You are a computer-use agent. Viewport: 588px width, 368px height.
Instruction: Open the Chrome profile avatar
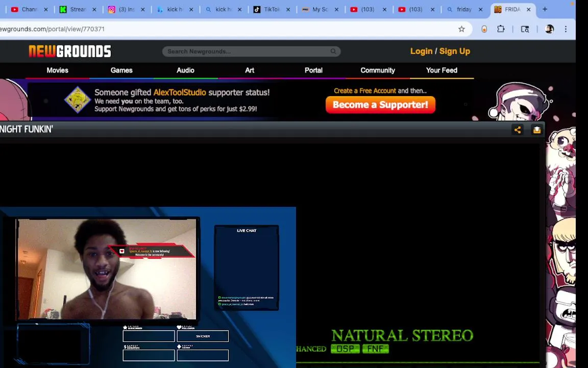click(549, 29)
